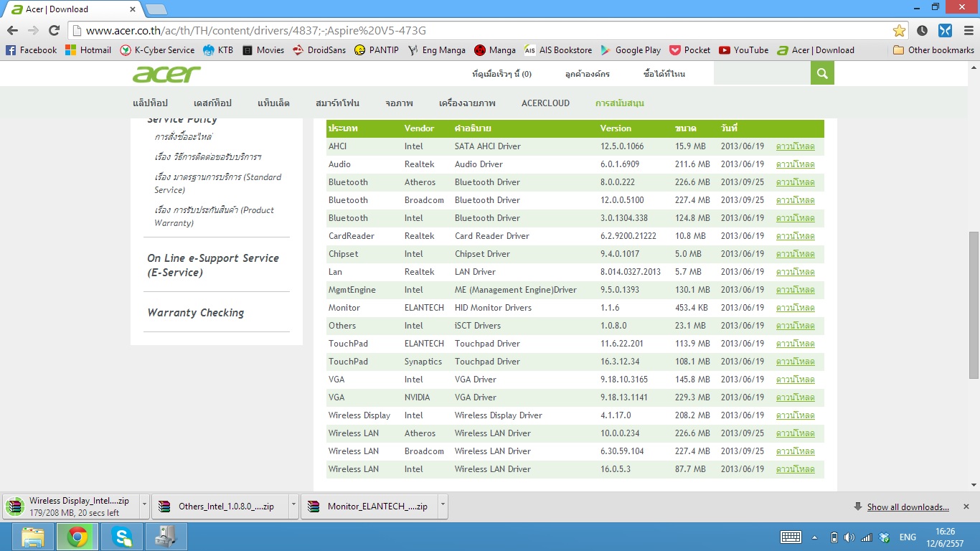Click the Chrome taskbar icon

point(77,537)
